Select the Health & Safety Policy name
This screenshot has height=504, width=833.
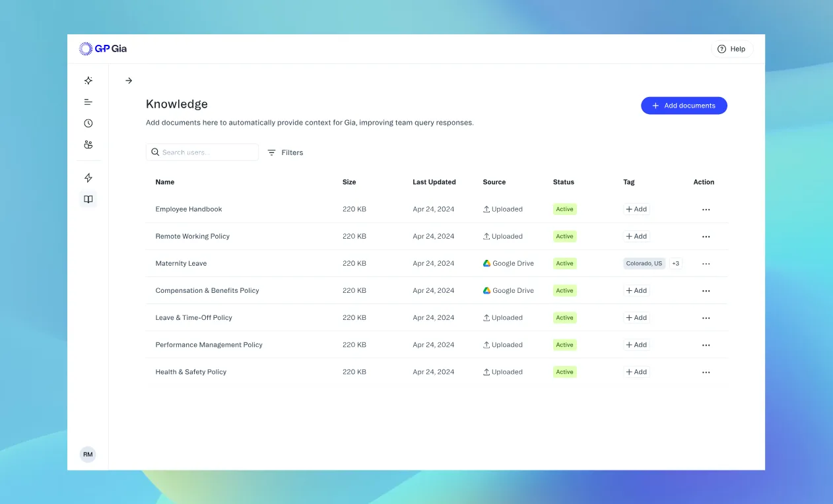(x=191, y=372)
